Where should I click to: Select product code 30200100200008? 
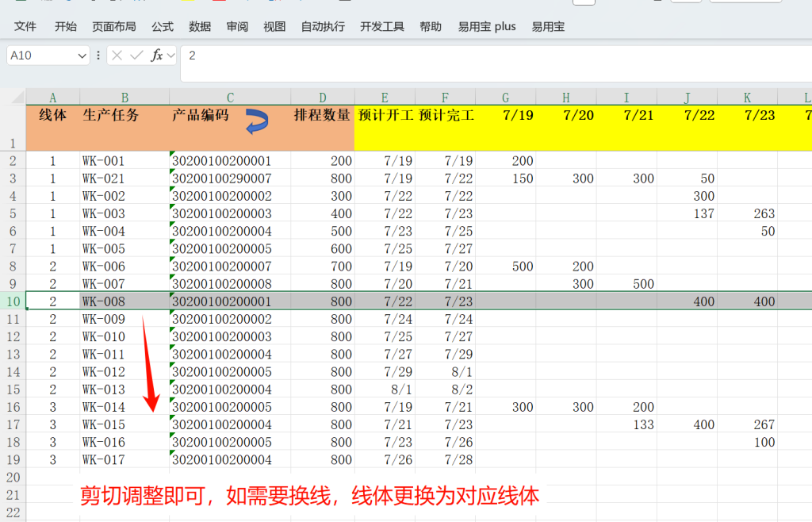click(230, 284)
